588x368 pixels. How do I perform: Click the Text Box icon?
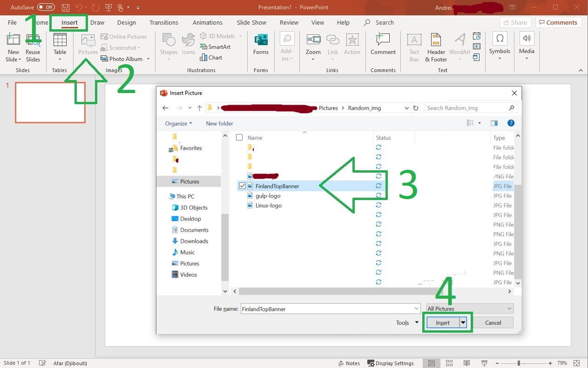tap(414, 40)
